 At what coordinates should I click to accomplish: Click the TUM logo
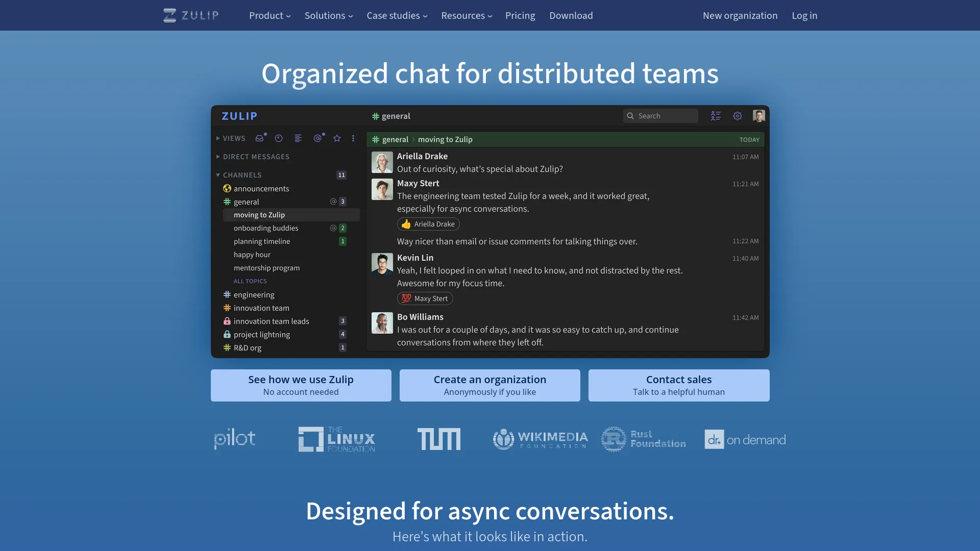click(x=439, y=439)
